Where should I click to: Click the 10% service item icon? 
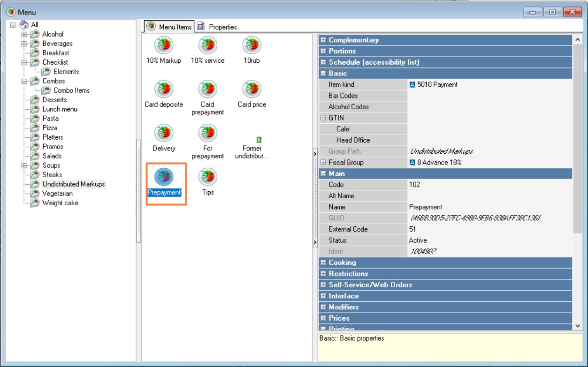207,45
